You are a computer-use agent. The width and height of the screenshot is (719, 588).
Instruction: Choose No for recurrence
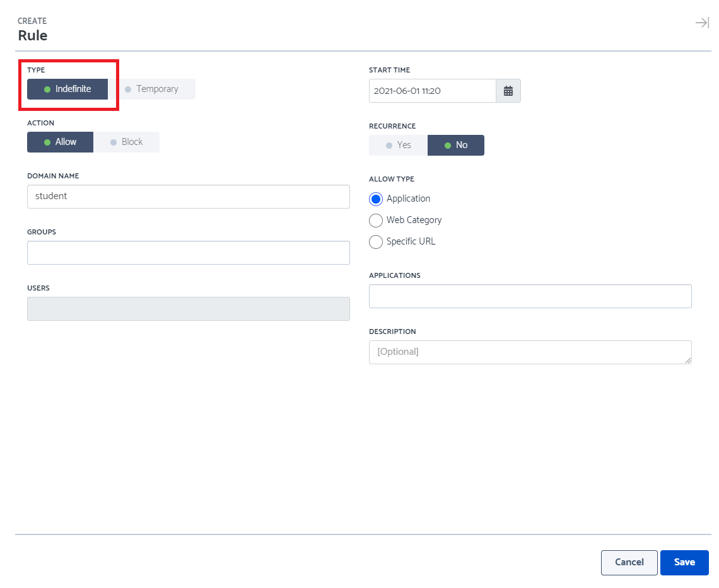[x=456, y=146]
